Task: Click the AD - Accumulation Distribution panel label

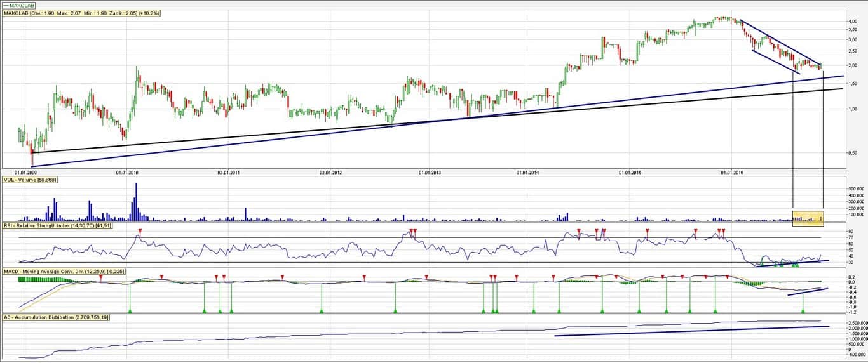Action: 56,317
